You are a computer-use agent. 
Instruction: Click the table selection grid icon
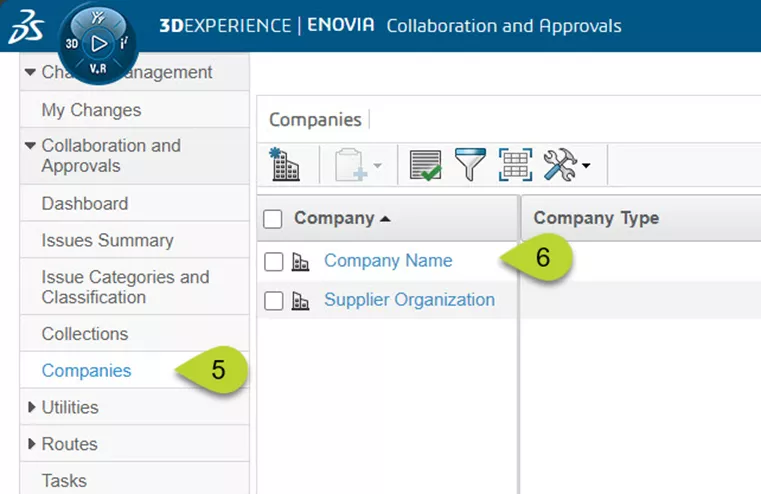pyautogui.click(x=516, y=165)
